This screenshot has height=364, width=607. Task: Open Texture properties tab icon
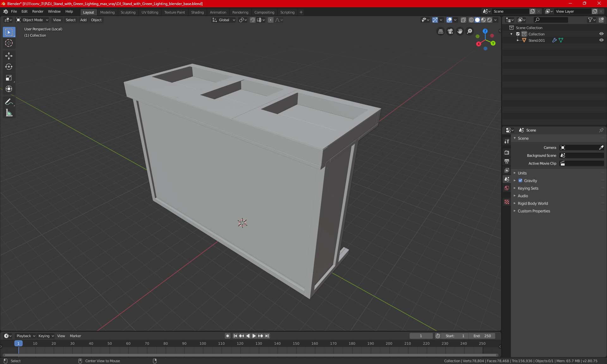507,202
